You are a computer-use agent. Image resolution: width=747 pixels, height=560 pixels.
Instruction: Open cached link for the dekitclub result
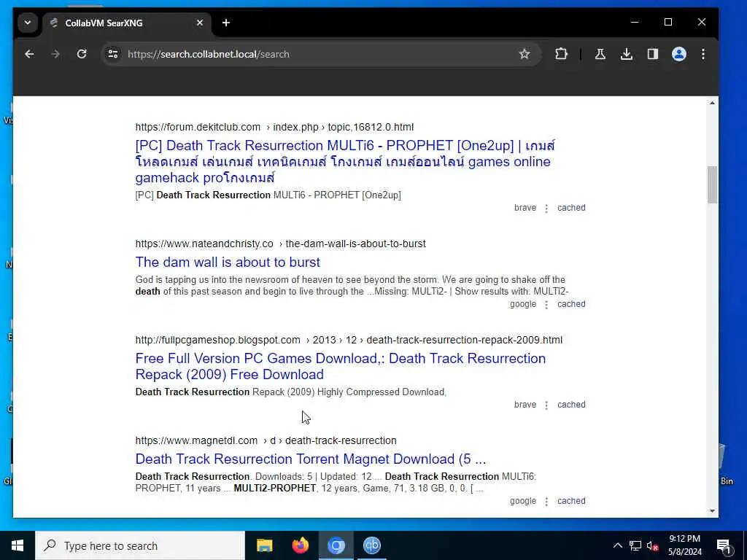571,208
